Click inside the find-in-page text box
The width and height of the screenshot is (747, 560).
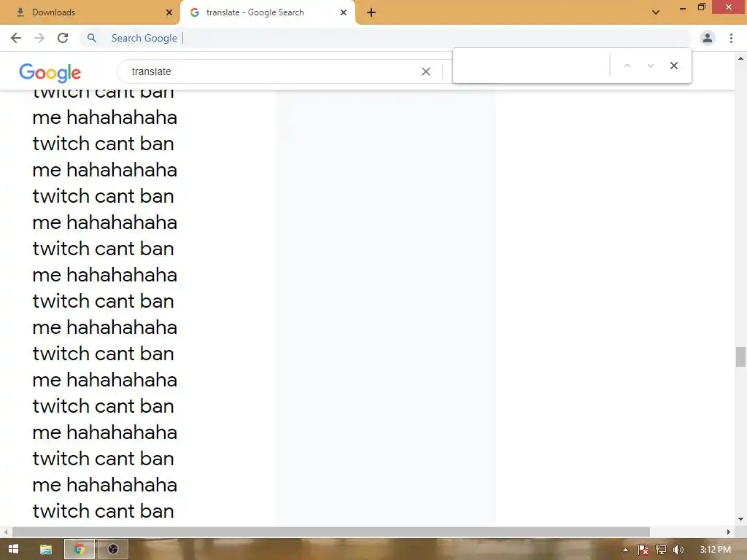[531, 66]
